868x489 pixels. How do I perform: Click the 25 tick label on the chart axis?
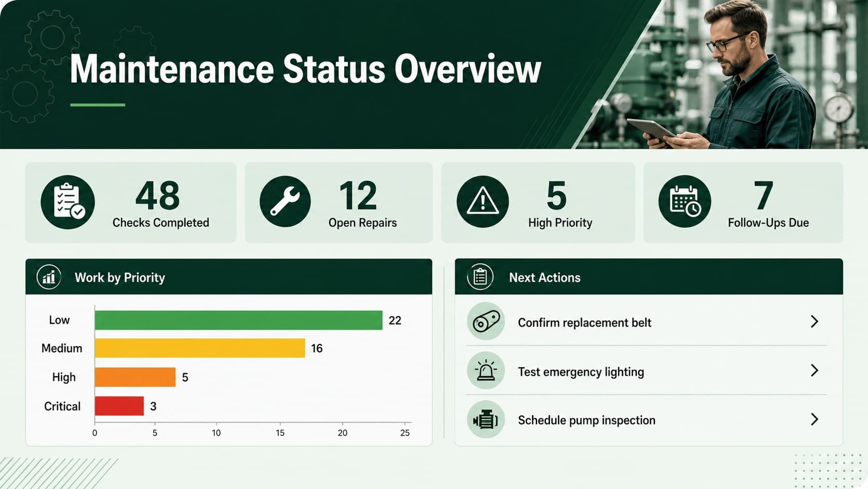[x=405, y=433]
